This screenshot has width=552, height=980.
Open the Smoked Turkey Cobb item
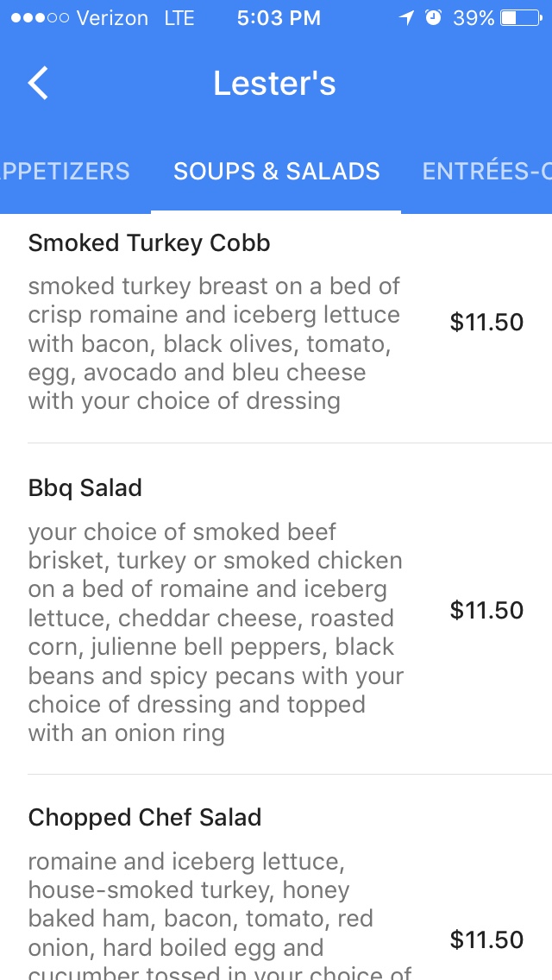[x=149, y=243]
